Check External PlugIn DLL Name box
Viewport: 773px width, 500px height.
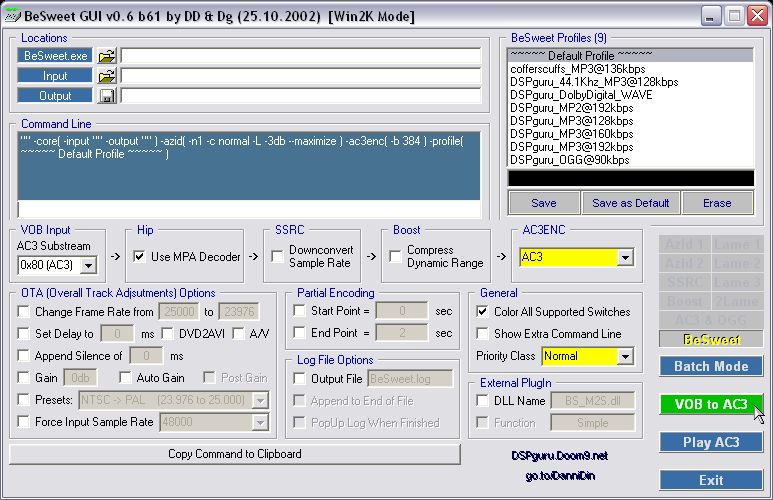pos(482,401)
